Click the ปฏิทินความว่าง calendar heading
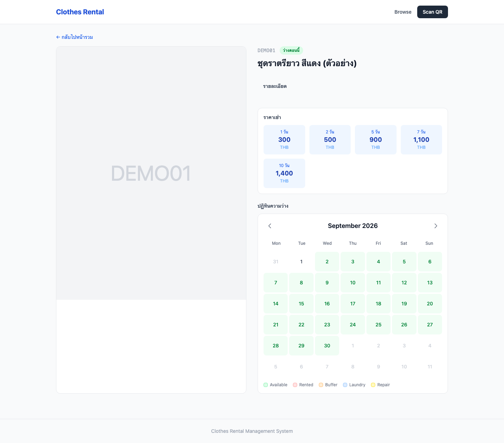 tap(273, 206)
